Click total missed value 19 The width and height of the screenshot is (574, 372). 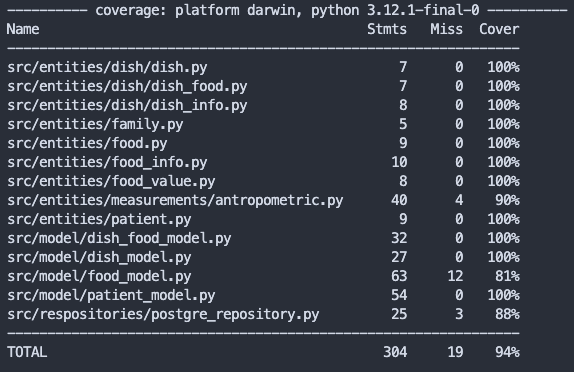(455, 352)
